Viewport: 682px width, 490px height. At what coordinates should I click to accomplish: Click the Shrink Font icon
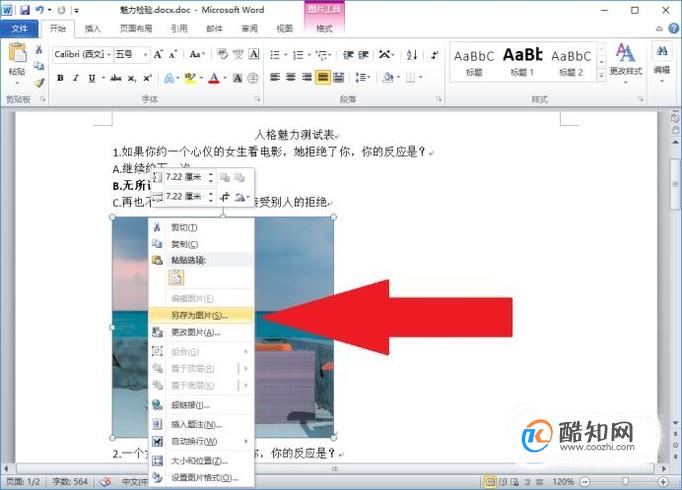pos(173,54)
